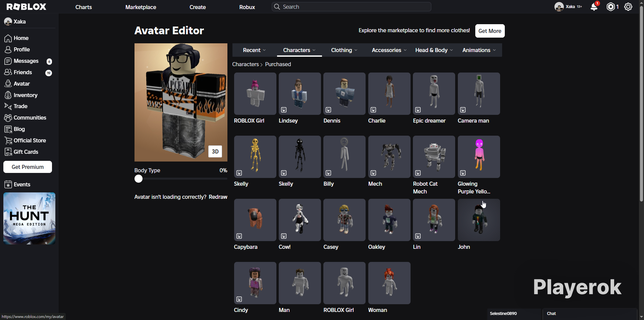644x320 pixels.
Task: Click the Get More button
Action: (x=490, y=31)
